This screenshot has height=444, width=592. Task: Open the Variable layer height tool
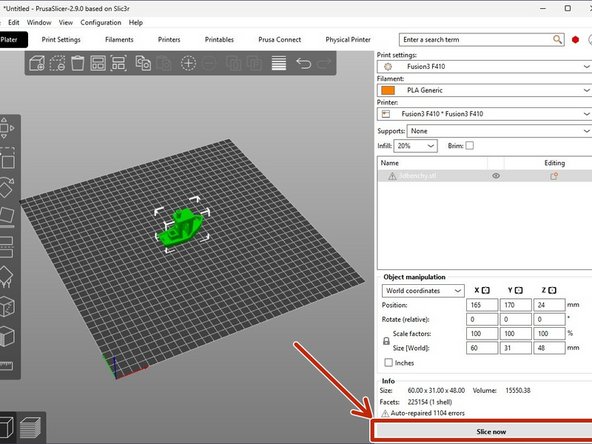point(279,63)
